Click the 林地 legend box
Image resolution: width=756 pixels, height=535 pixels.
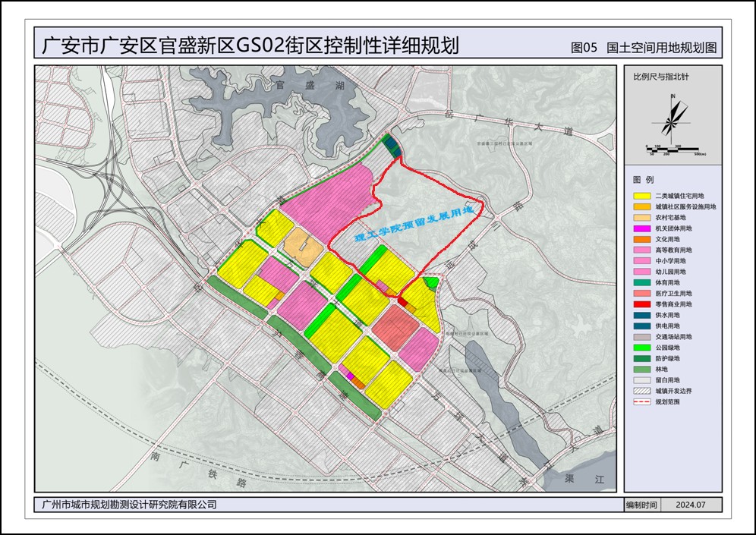tap(641, 369)
